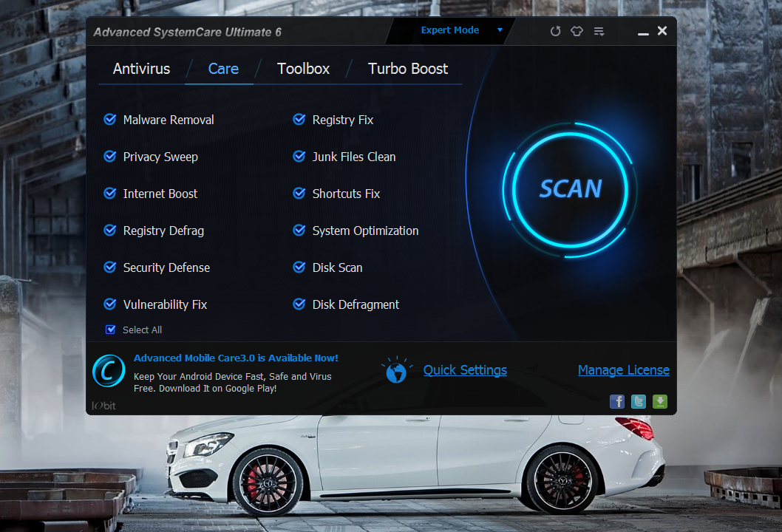Toggle System Optimization checkbox
Viewport: 782px width, 532px height.
point(299,231)
